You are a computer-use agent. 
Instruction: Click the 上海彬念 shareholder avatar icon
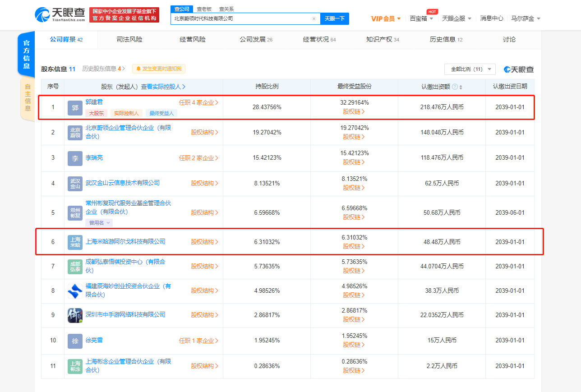75,366
